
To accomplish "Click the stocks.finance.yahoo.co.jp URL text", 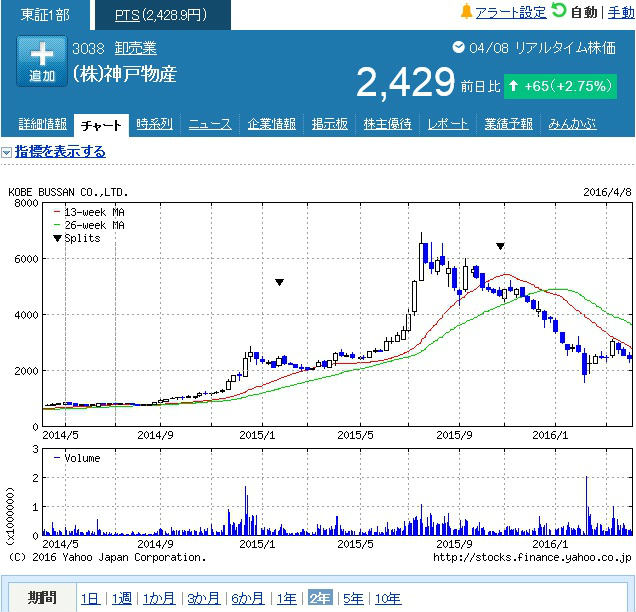I will (x=532, y=558).
